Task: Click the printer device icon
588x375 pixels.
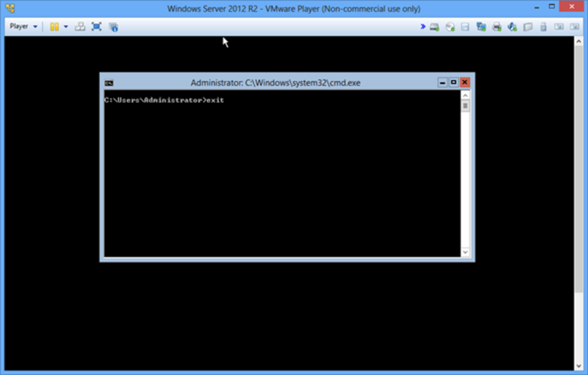Action: [496, 27]
